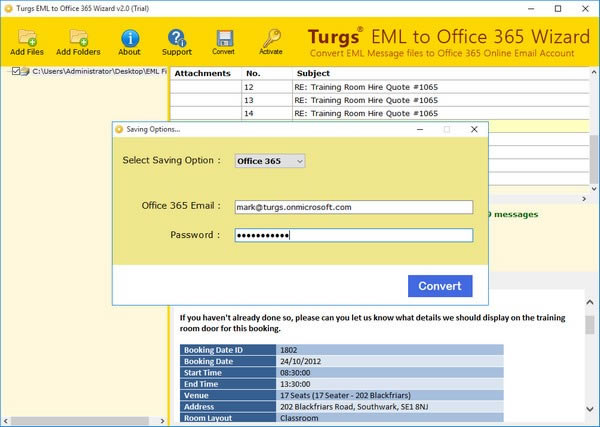Close the Saving Options dialog
Viewport: 600px width, 427px height.
pyautogui.click(x=474, y=129)
